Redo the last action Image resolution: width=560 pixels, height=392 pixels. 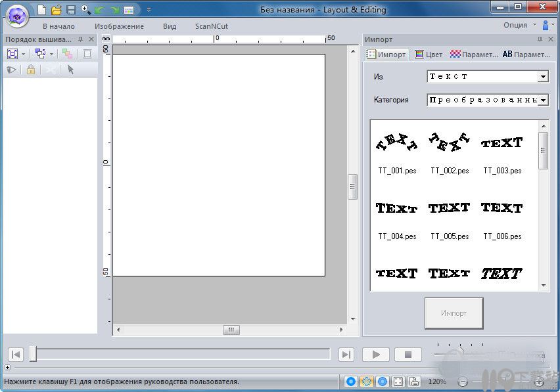(114, 10)
